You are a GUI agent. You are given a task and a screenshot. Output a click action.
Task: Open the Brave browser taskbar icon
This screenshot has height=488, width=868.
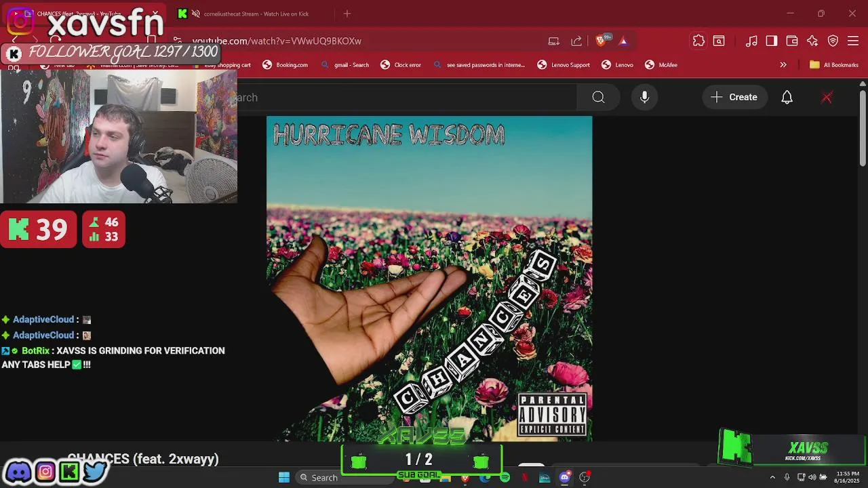[465, 479]
